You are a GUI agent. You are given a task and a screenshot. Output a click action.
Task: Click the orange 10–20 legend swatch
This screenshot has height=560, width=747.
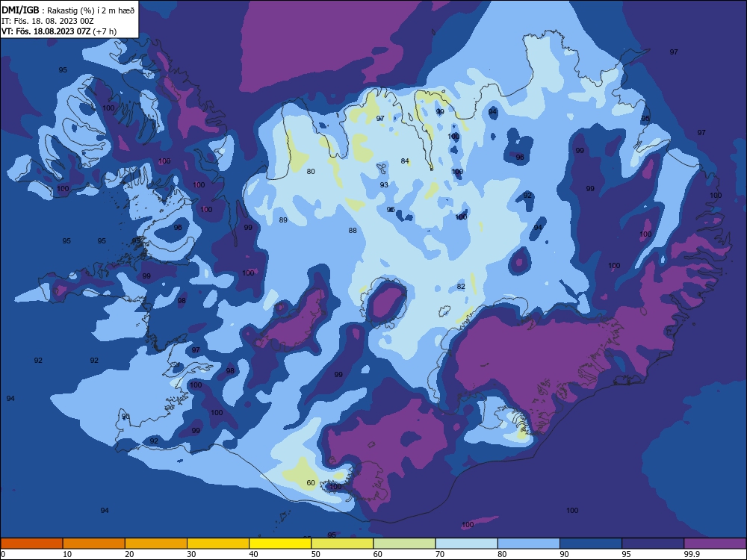point(94,544)
